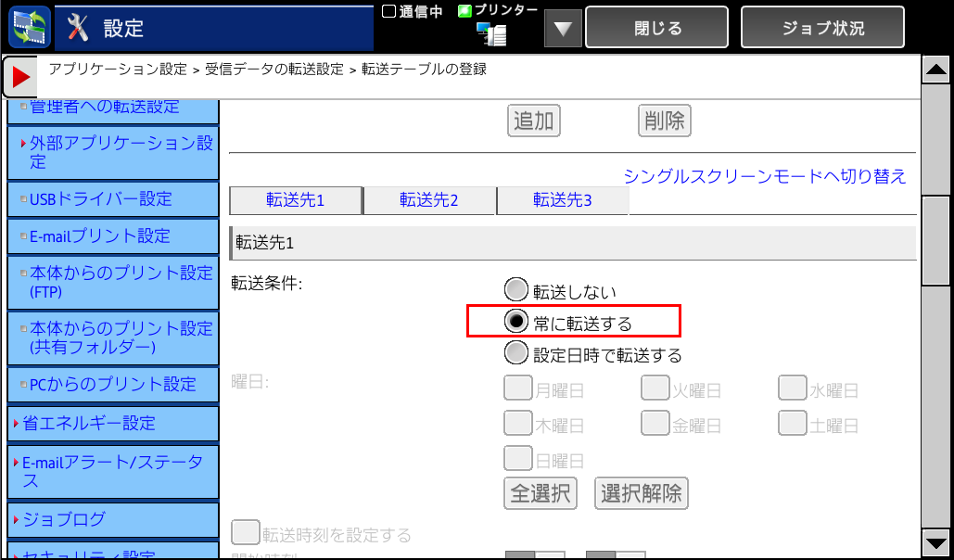Viewport: 954px width, 560px height.
Task: Click the printer status icon
Action: pos(491,34)
